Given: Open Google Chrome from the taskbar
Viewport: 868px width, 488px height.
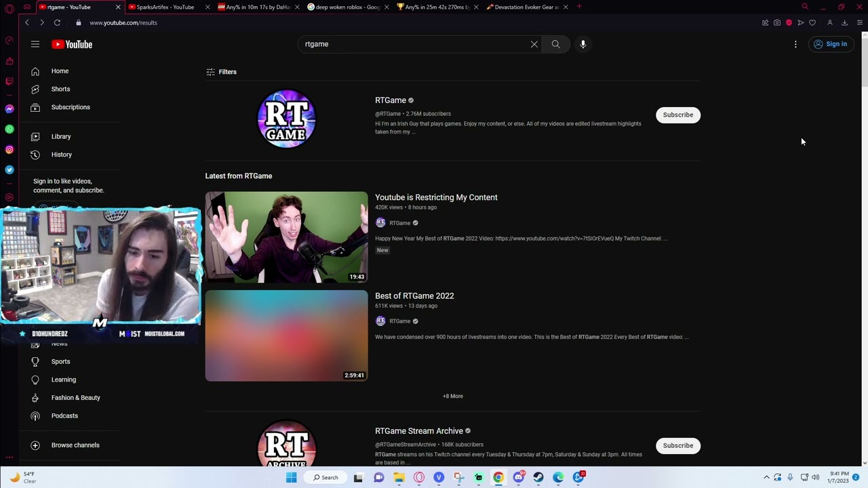Looking at the screenshot, I should tap(498, 477).
